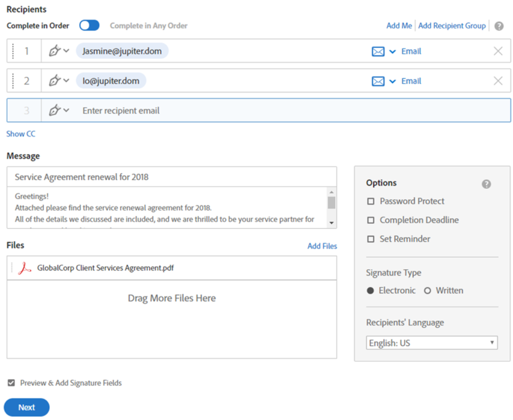Click the Show CC link
513x420 pixels.
pyautogui.click(x=20, y=134)
